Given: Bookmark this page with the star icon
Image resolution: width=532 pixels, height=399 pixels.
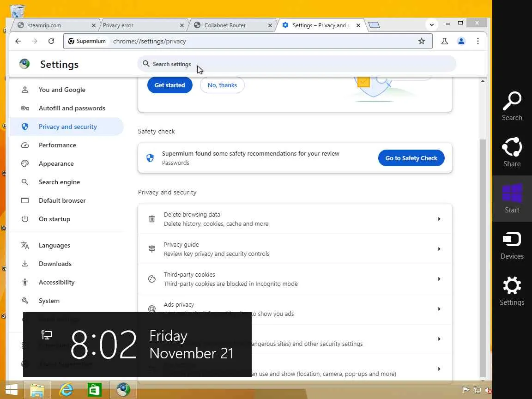Looking at the screenshot, I should coord(421,41).
